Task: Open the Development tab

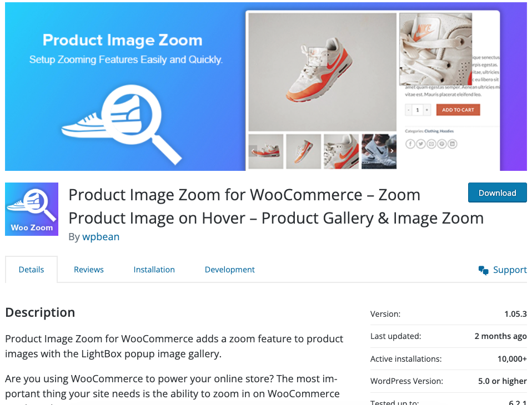Action: (x=230, y=270)
